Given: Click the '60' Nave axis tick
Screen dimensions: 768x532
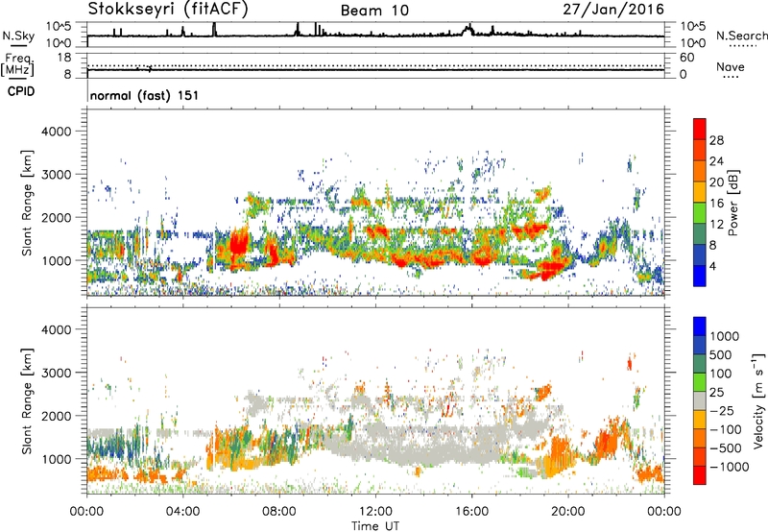Looking at the screenshot, I should tap(686, 58).
